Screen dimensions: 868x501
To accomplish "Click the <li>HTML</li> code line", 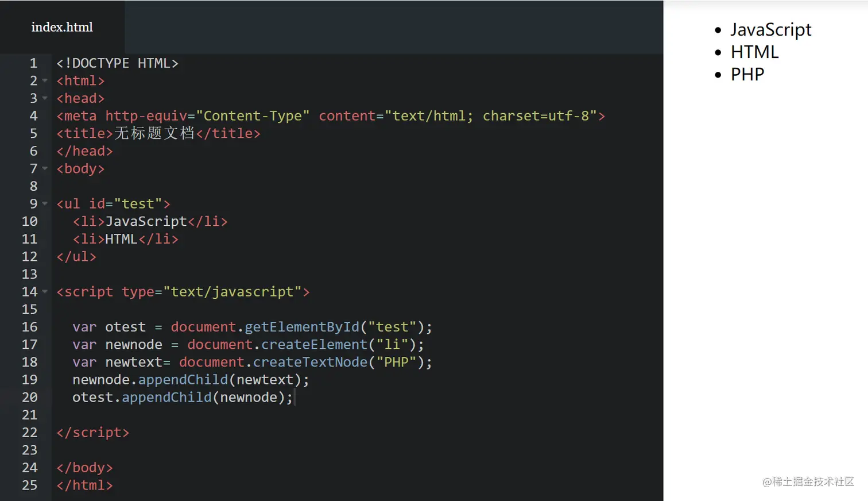I will [x=125, y=239].
